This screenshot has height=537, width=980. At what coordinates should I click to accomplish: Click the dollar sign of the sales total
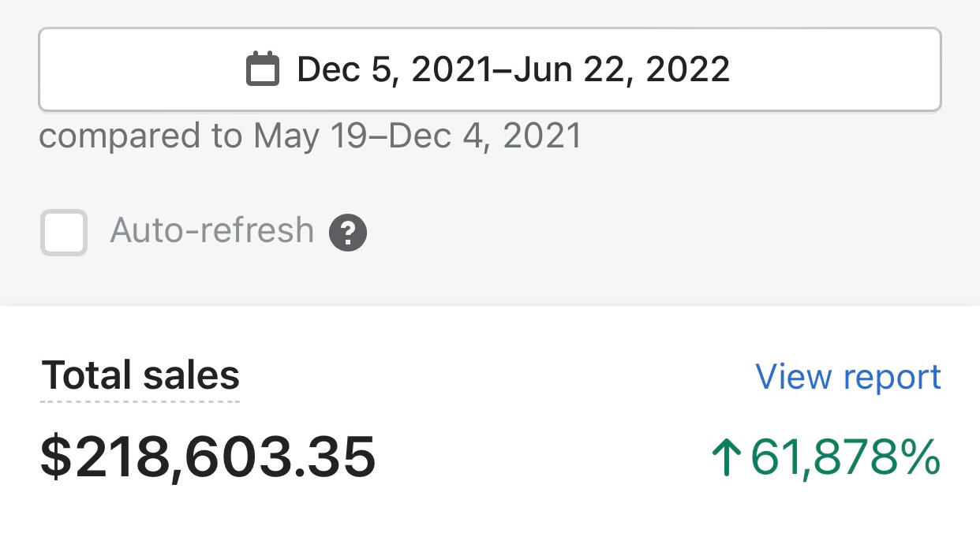(54, 457)
